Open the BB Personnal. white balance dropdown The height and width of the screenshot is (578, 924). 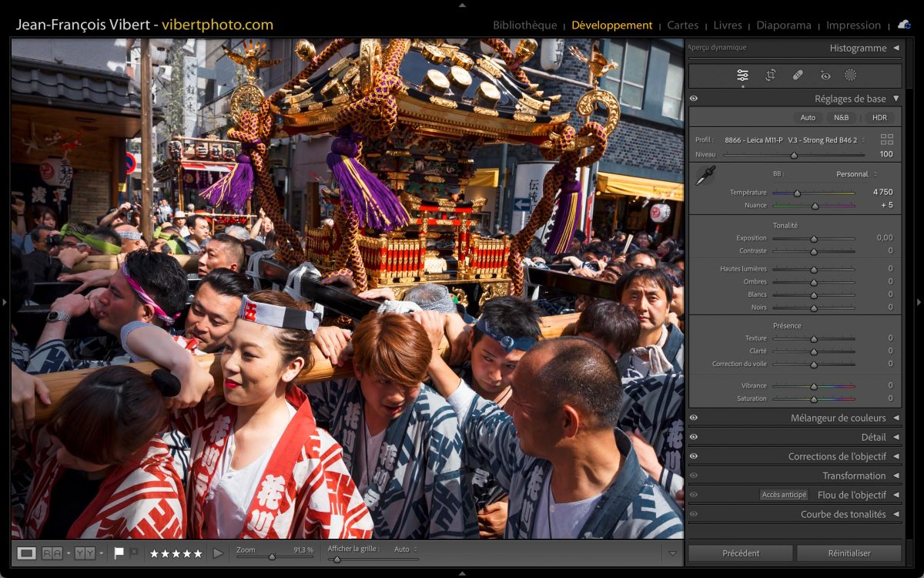pyautogui.click(x=855, y=174)
